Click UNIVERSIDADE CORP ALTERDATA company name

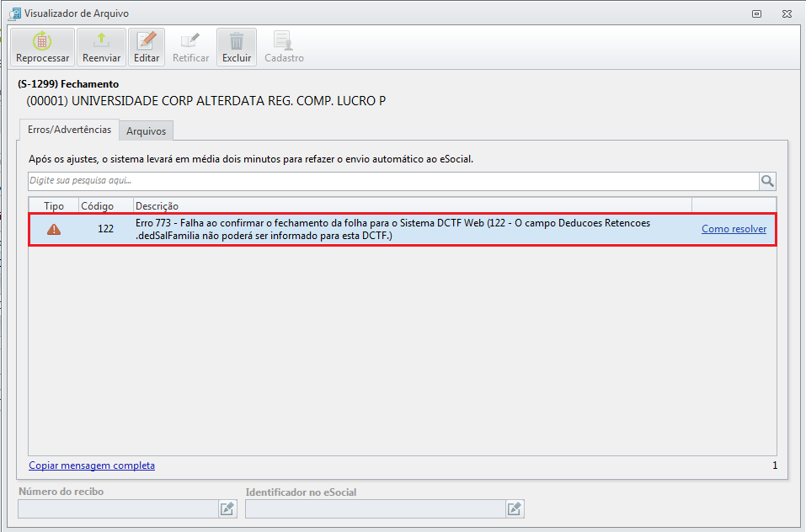206,101
